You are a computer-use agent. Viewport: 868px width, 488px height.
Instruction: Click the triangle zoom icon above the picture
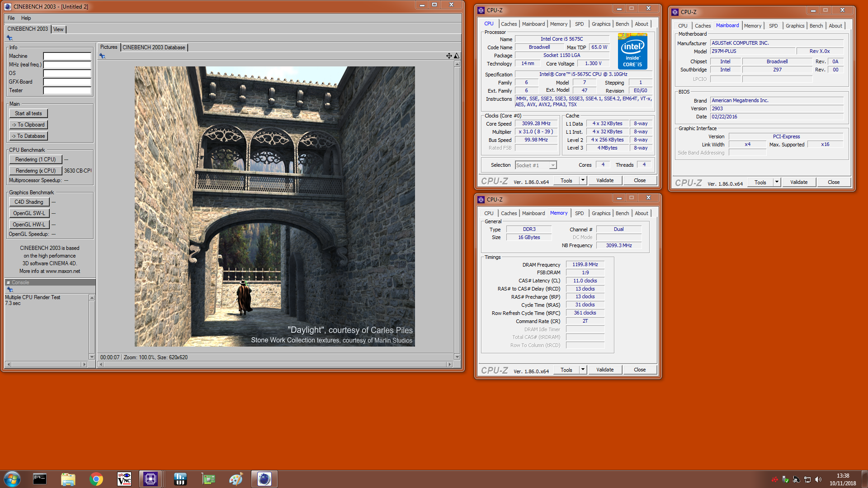[x=457, y=56]
